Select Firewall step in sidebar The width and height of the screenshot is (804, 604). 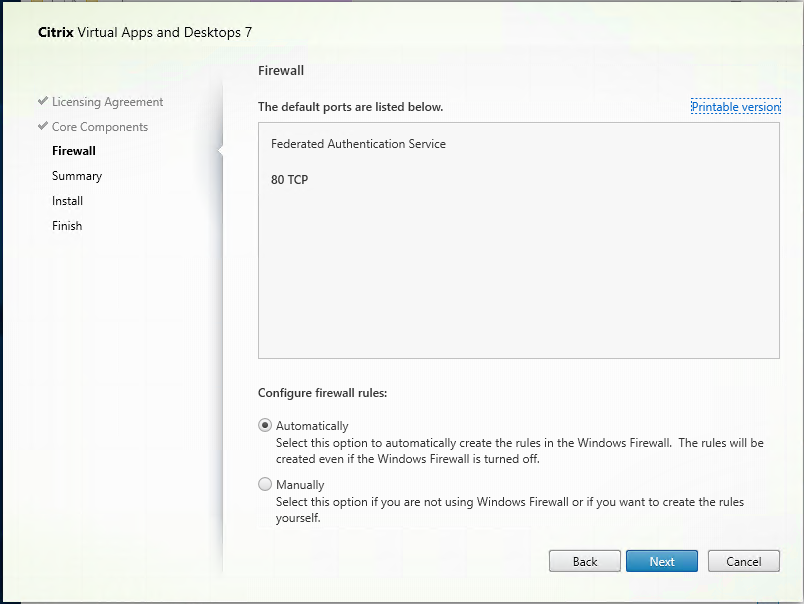click(74, 151)
